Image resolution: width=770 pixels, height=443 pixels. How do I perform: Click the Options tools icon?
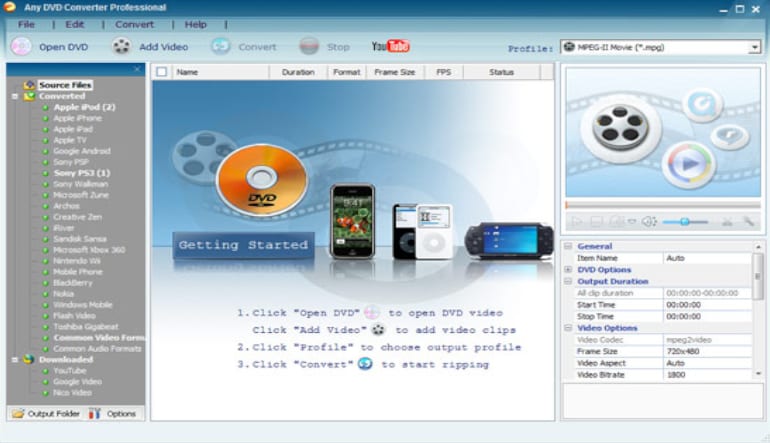(94, 414)
